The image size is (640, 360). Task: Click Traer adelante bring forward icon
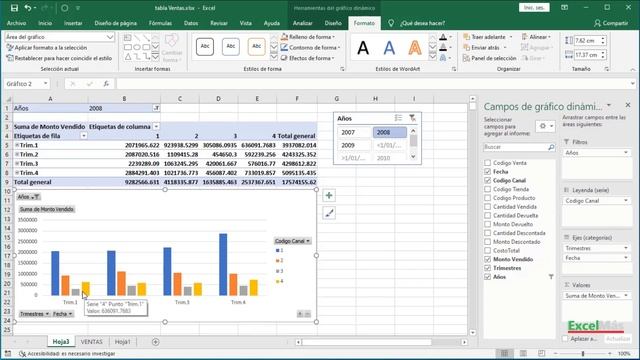[x=467, y=37]
